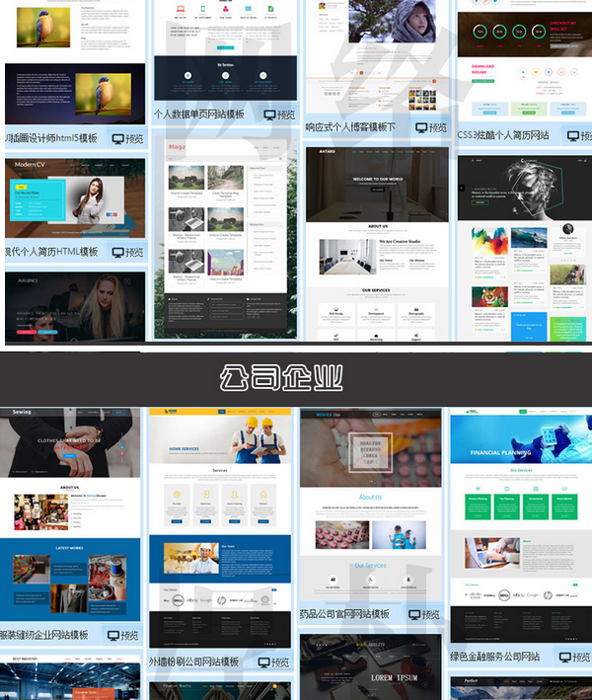Click preview monitor icon for 现代个人简历HTML模板
Viewport: 592px width, 700px height.
pyautogui.click(x=118, y=253)
